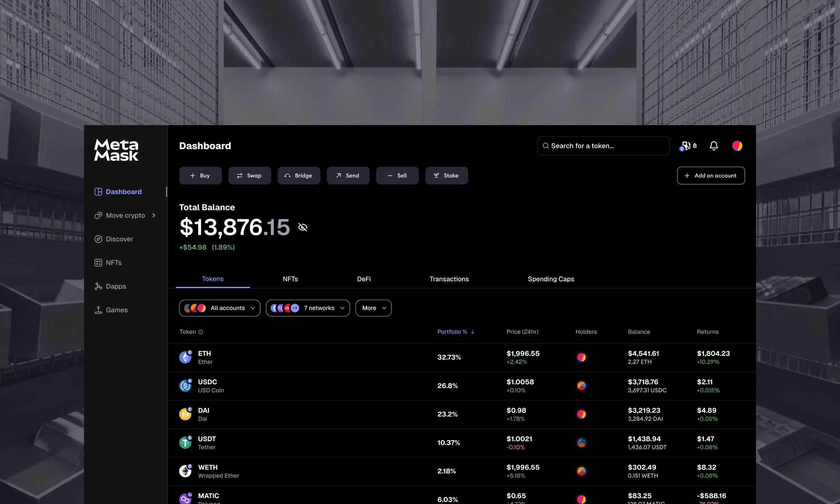
Task: Click the ETH portfolio share 32.73%
Action: (x=449, y=357)
